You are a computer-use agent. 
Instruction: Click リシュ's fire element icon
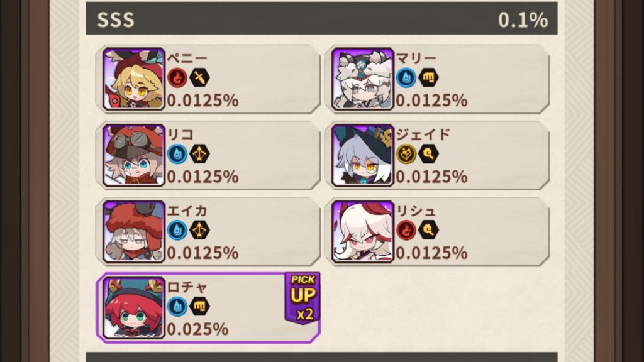pos(406,230)
